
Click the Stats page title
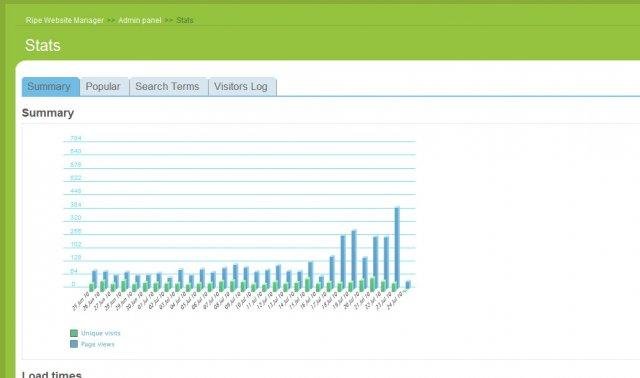click(42, 45)
